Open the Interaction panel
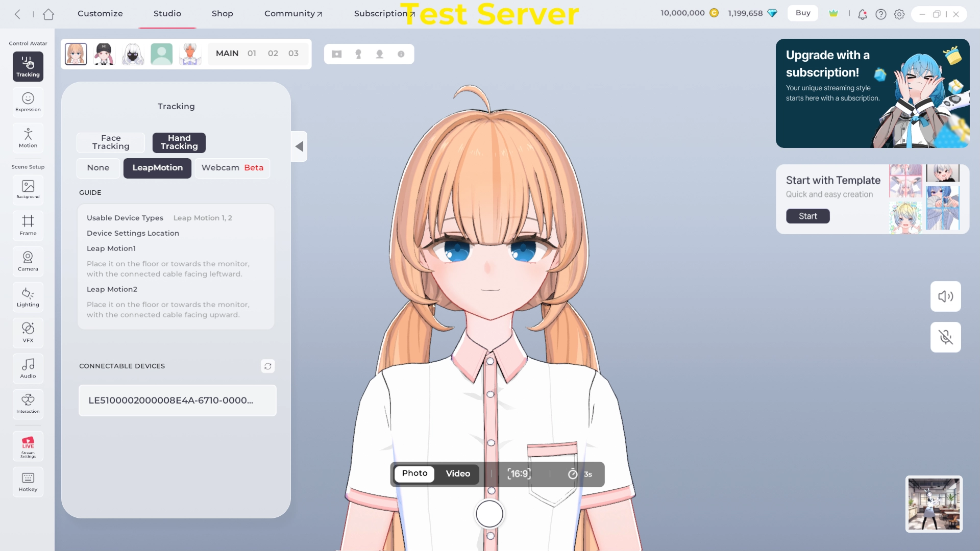 [x=28, y=404]
